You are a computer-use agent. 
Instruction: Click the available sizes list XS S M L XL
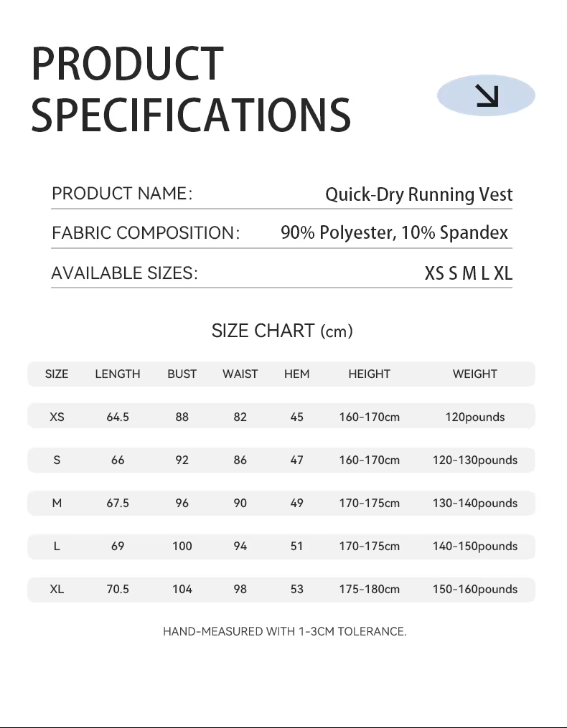(x=469, y=273)
